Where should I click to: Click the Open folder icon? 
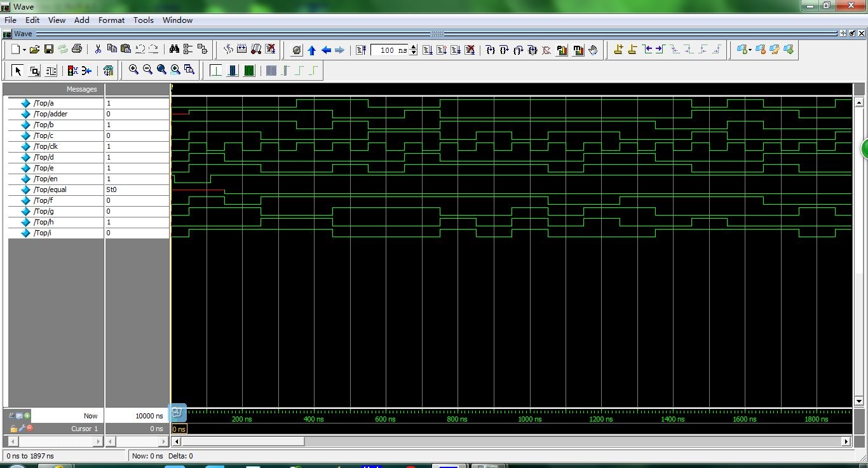[34, 50]
